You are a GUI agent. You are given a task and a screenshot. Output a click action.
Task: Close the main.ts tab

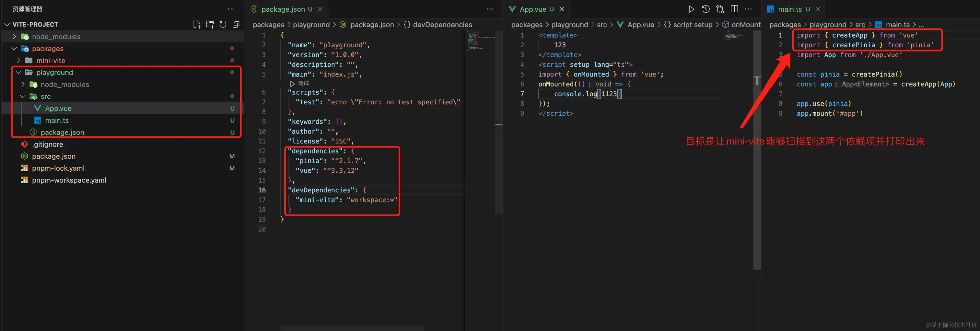(818, 9)
